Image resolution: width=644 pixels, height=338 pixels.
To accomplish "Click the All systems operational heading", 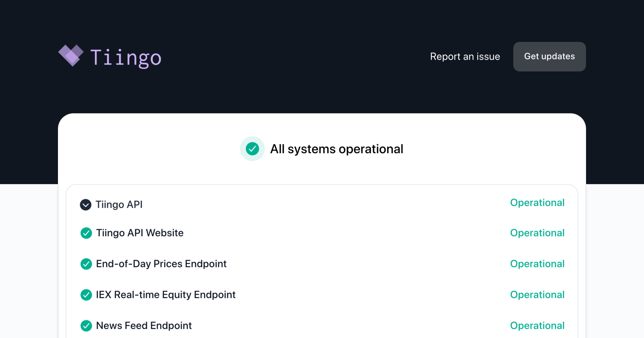I will pos(336,149).
